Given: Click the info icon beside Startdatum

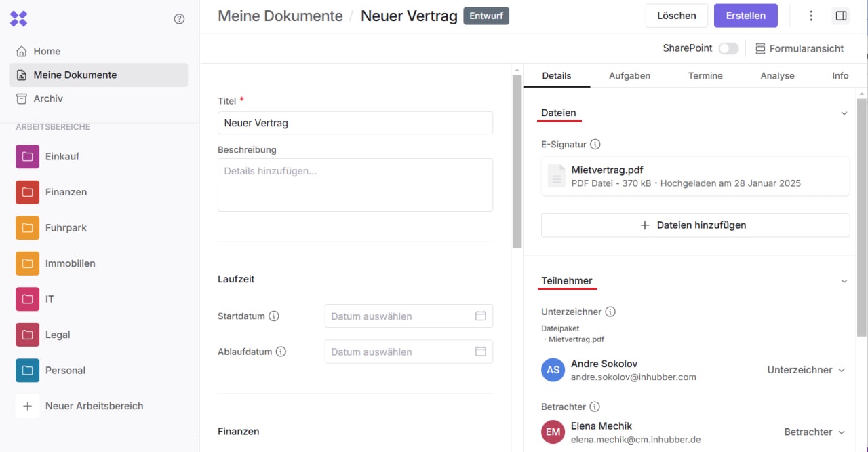Looking at the screenshot, I should [x=274, y=316].
